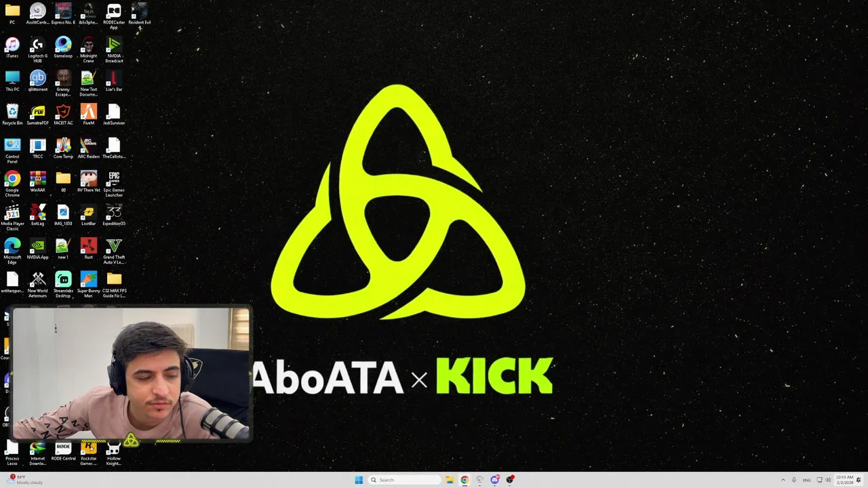Image resolution: width=868 pixels, height=488 pixels.
Task: Open the folder named 00
Action: tap(63, 182)
